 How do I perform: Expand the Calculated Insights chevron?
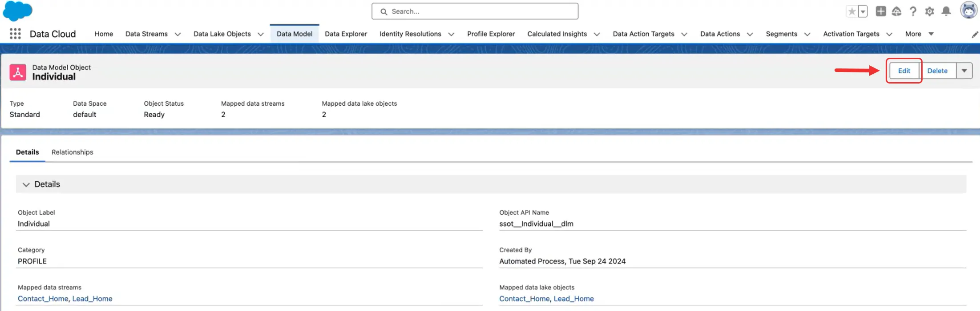(x=597, y=34)
